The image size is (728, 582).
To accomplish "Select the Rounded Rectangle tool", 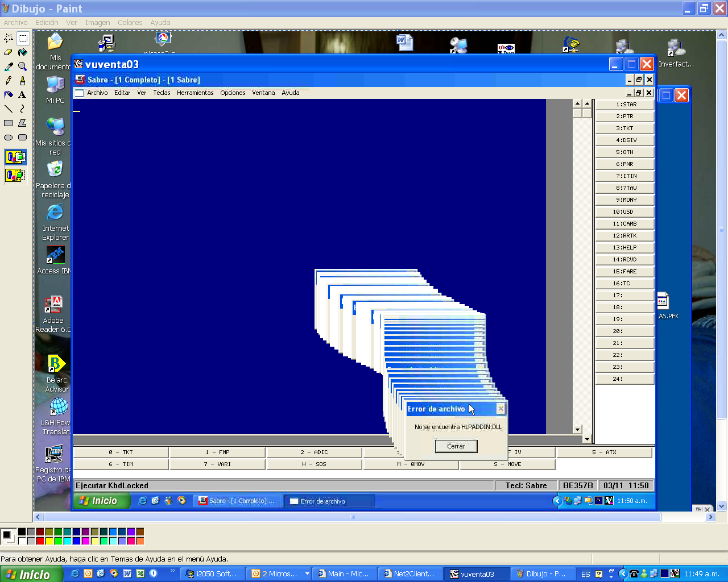I will pos(23,137).
